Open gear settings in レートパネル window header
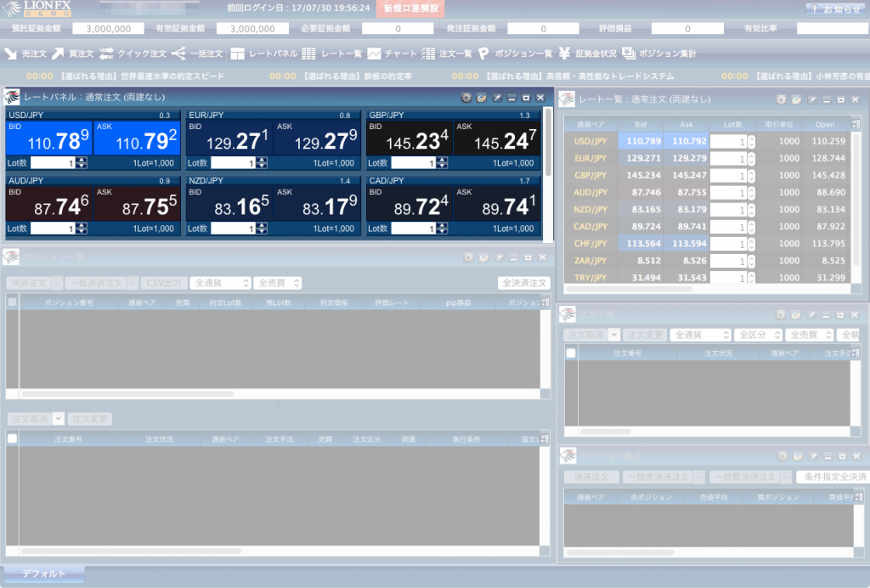Viewport: 870px width, 588px height. 466,98
